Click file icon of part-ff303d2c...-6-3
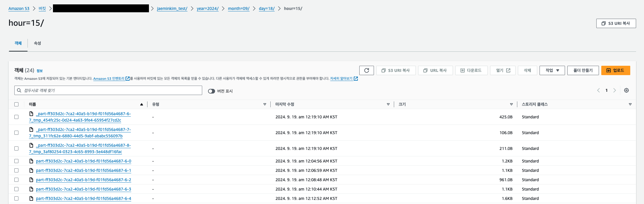This screenshot has height=204, width=644. (x=31, y=189)
